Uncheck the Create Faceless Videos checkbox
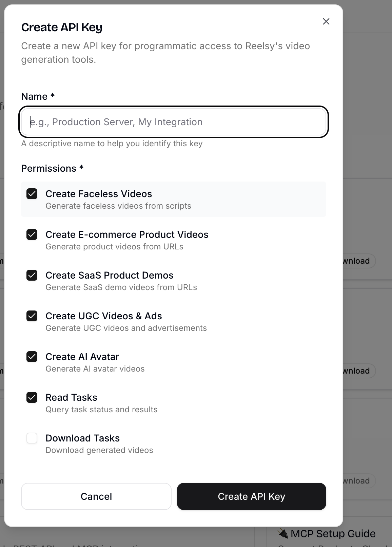Screen dimensions: 392x547 [32, 194]
